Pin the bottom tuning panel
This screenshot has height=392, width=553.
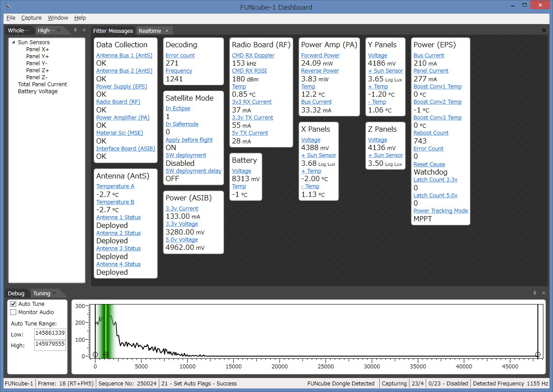coord(535,293)
